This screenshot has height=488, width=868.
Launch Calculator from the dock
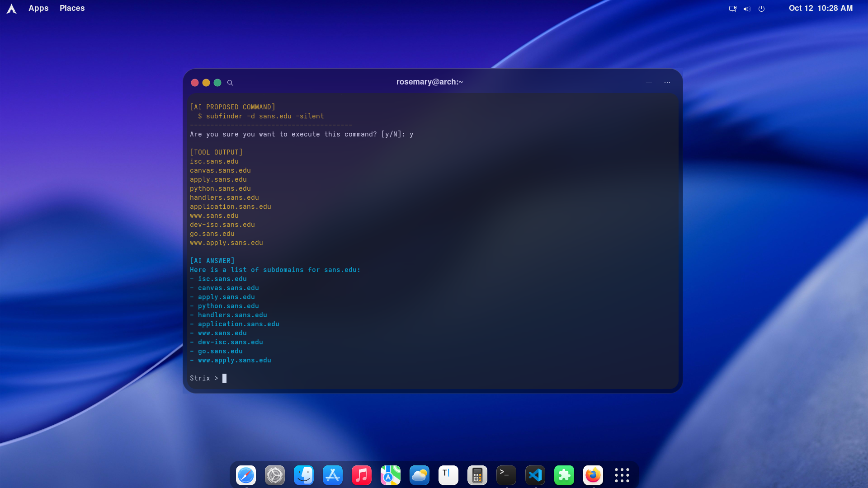point(477,475)
